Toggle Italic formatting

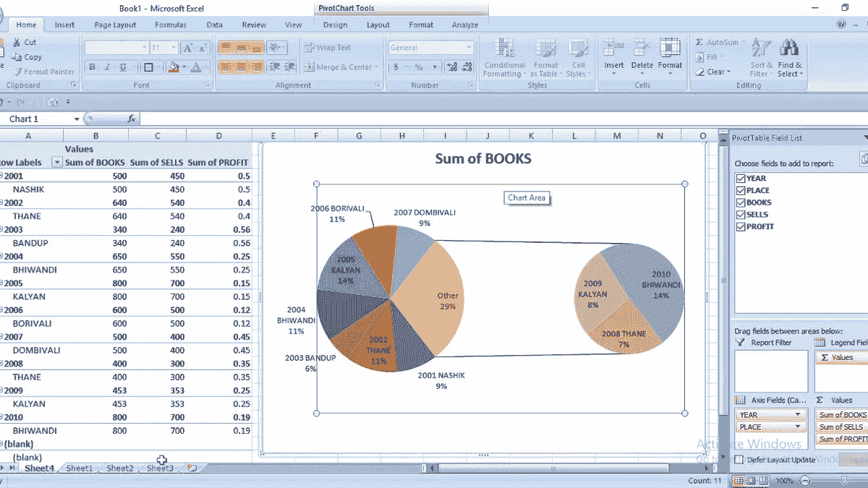[x=108, y=67]
